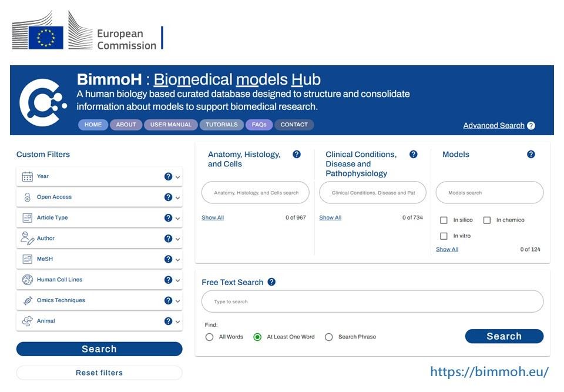The height and width of the screenshot is (392, 564).
Task: Open help icon next to Advanced Search
Action: point(531,126)
